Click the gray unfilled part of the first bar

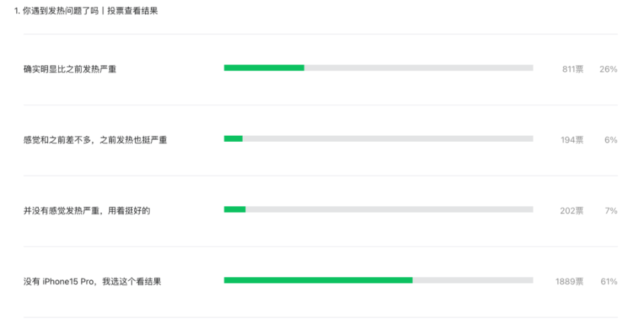[419, 68]
